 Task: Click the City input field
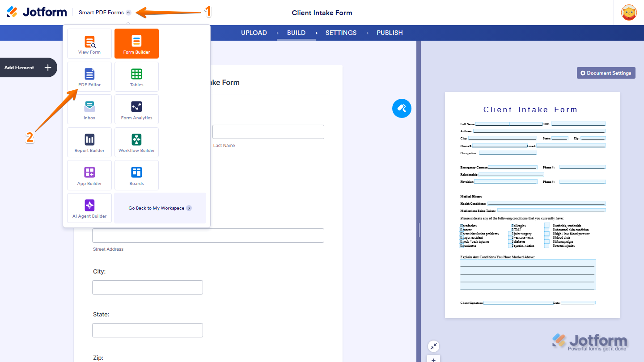(148, 287)
